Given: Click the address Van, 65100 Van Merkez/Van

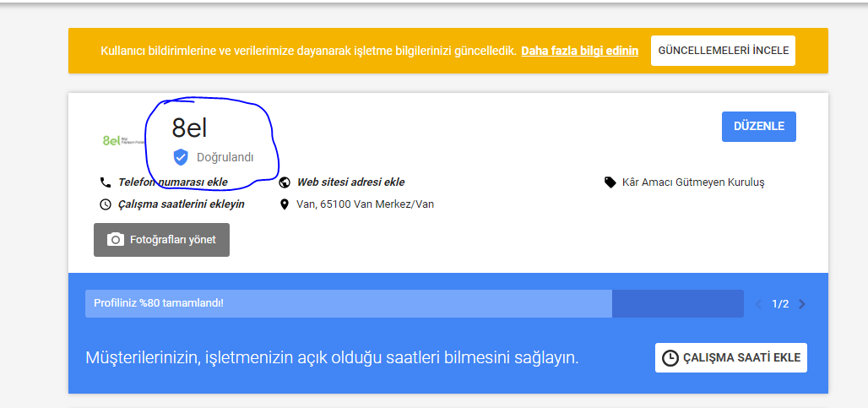Looking at the screenshot, I should click(366, 204).
